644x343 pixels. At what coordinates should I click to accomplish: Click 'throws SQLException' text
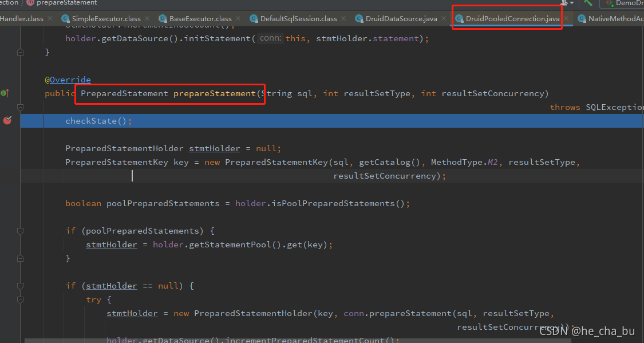[596, 107]
